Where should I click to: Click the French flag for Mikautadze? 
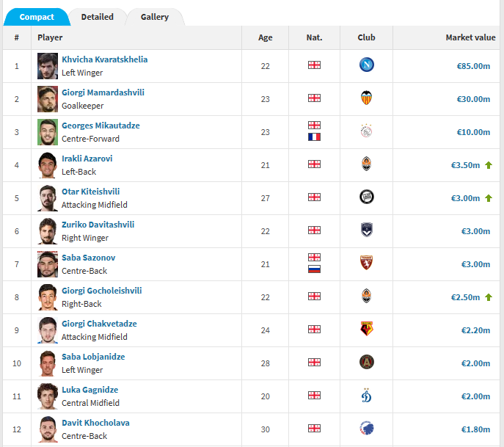pyautogui.click(x=314, y=137)
